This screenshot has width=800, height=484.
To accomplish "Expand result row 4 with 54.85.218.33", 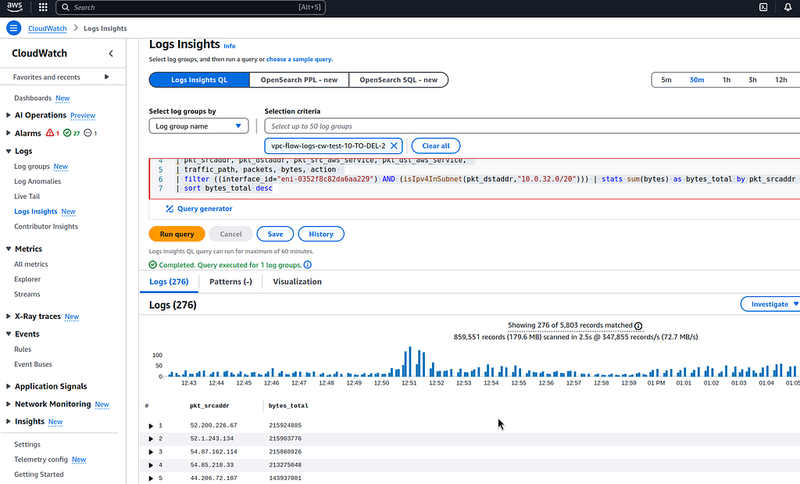I will click(x=151, y=465).
